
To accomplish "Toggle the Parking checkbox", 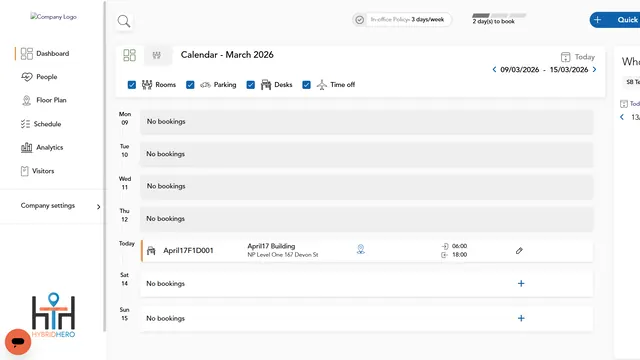I will [190, 85].
